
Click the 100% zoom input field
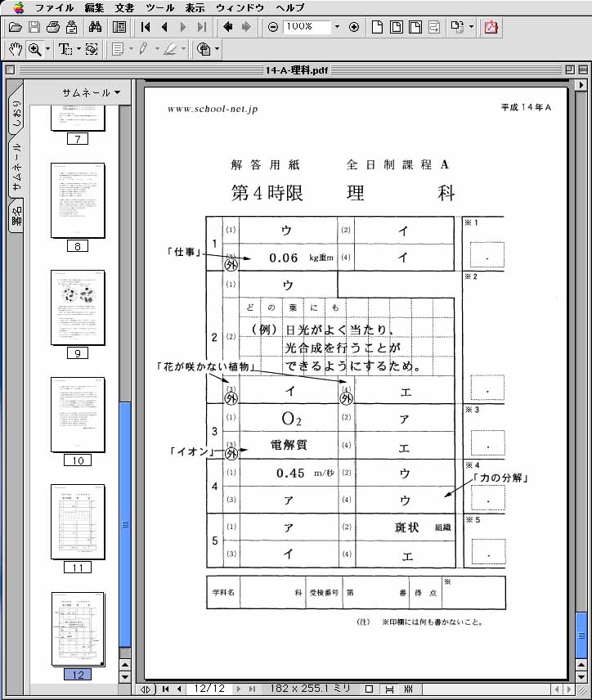pos(307,27)
